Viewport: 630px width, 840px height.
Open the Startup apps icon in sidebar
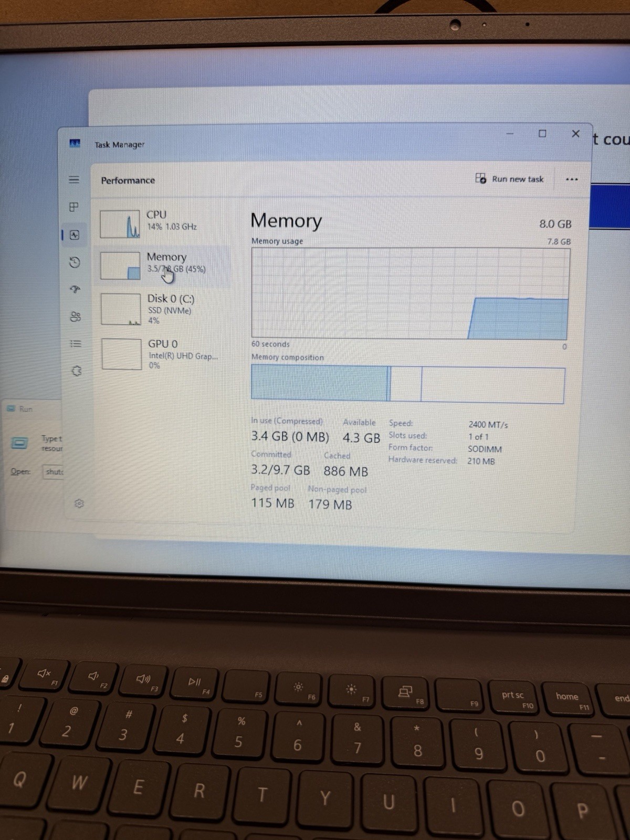point(75,289)
